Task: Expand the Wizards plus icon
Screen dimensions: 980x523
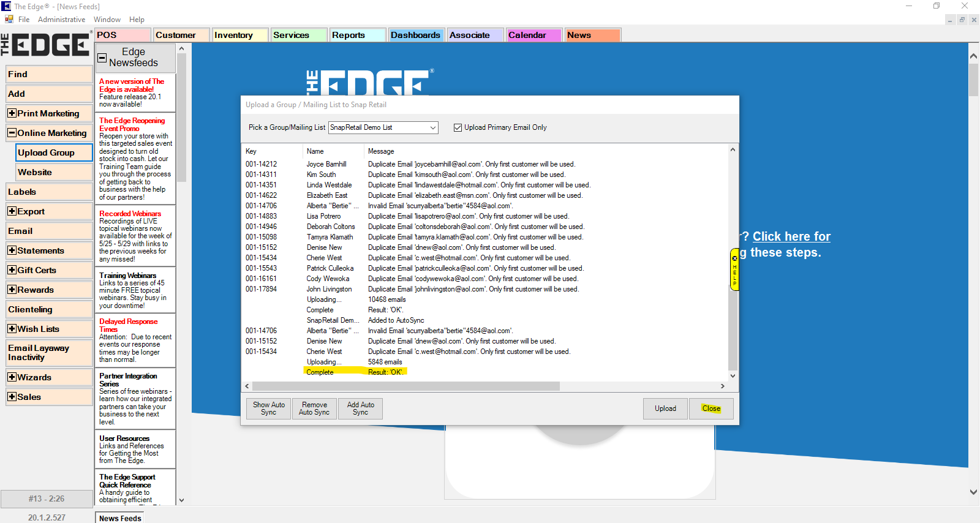Action: (12, 377)
